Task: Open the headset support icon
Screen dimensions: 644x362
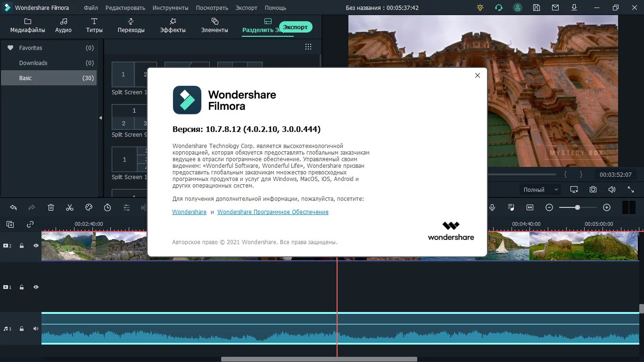Action: click(499, 8)
